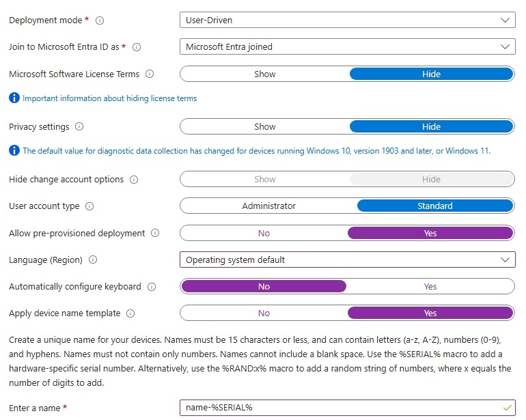Image resolution: width=526 pixels, height=420 pixels.
Task: Expand the Join to Microsoft Entra ID dropdown
Action: pos(347,47)
